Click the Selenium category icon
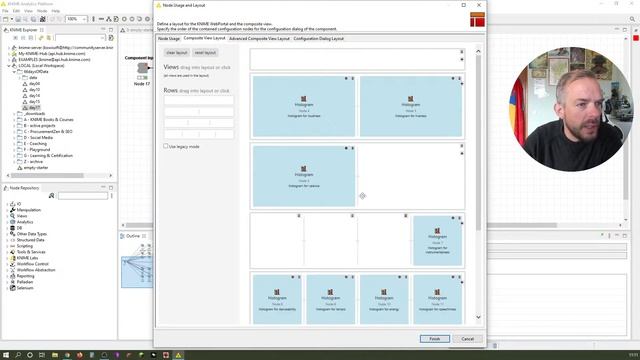The width and height of the screenshot is (640, 360). (x=13, y=288)
